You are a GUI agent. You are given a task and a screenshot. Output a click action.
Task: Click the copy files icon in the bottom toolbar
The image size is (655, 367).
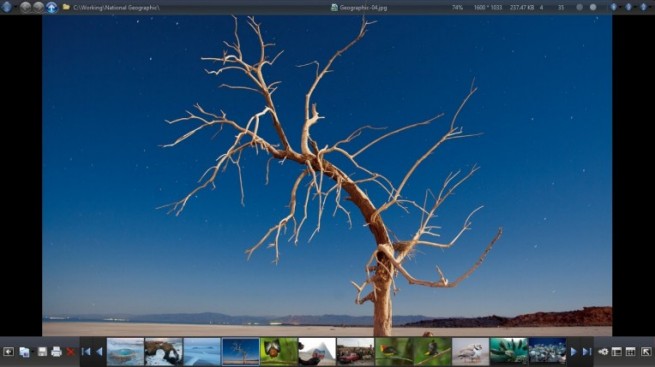(24, 352)
